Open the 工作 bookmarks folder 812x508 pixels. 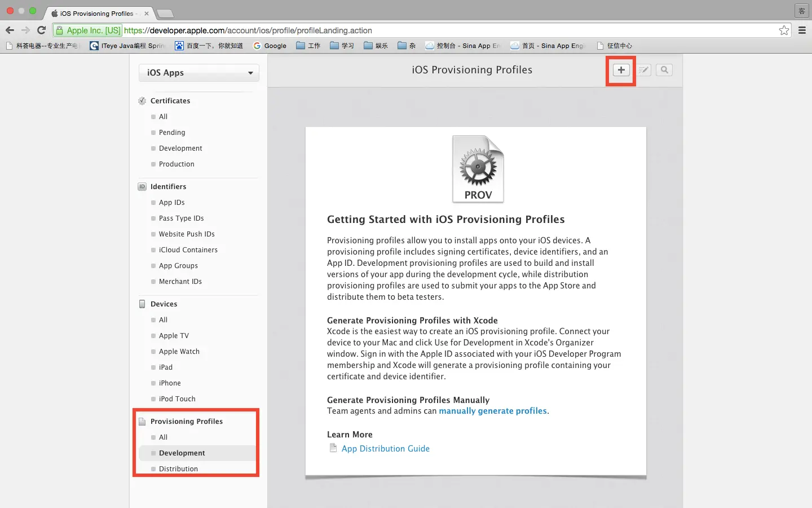point(308,46)
